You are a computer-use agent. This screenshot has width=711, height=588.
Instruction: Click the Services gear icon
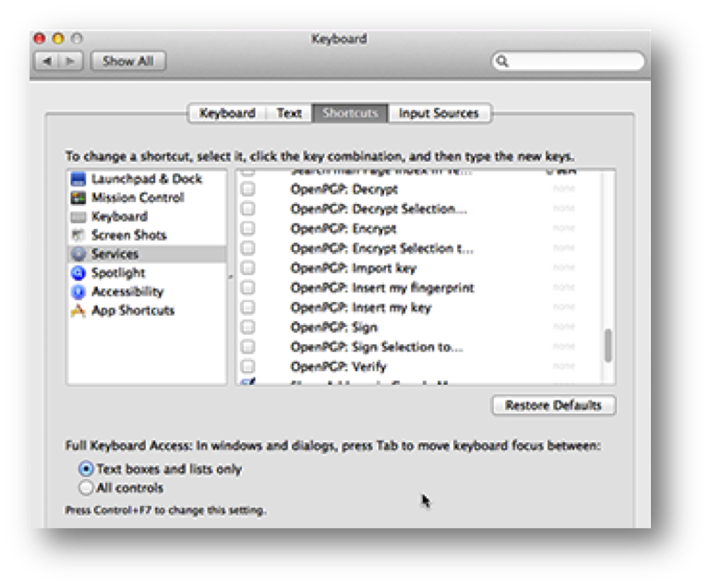(78, 254)
